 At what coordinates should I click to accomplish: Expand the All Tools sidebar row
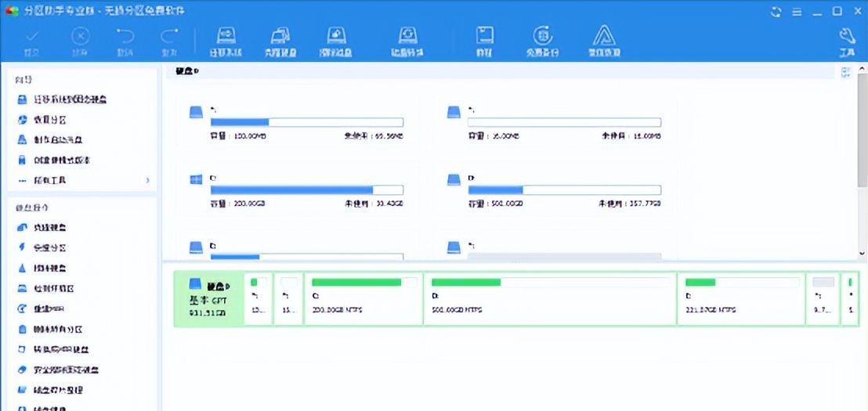[82, 180]
